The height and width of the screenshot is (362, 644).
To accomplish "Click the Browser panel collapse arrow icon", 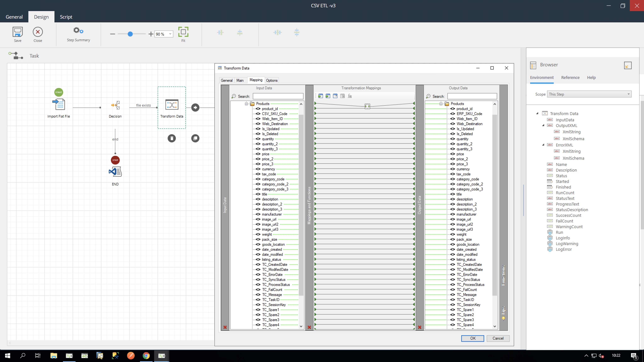I will 628,66.
